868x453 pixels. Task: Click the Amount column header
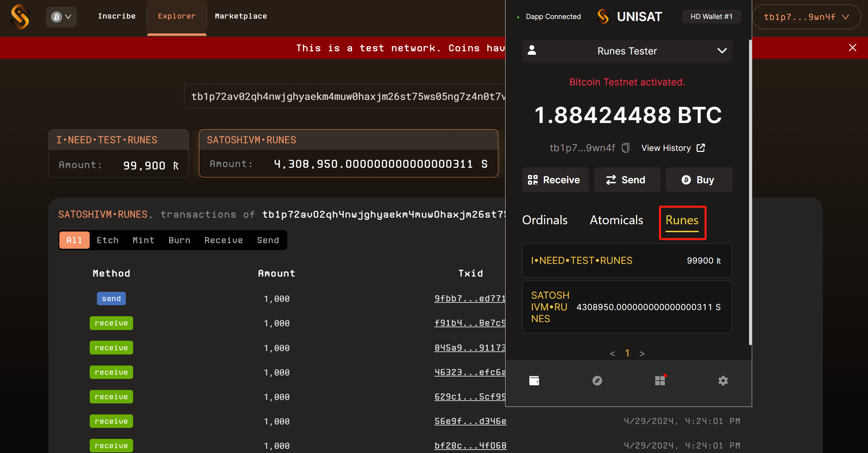click(x=277, y=273)
